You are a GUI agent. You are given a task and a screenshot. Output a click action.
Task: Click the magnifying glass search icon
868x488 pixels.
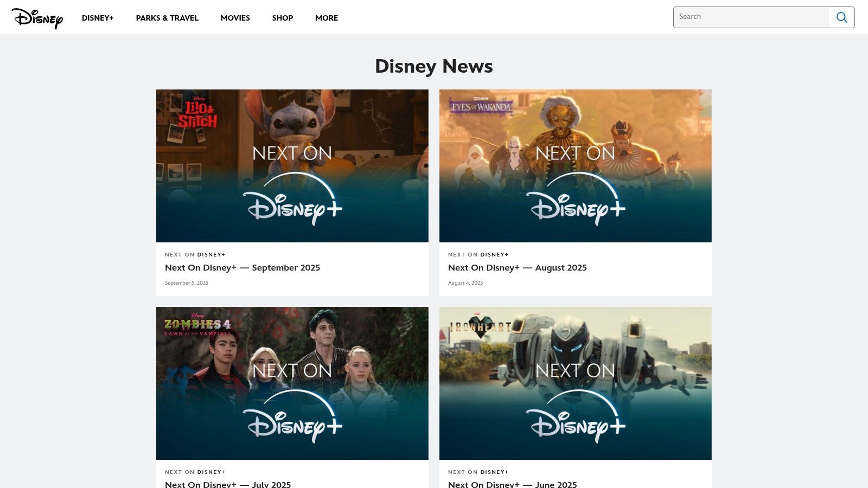(x=841, y=17)
